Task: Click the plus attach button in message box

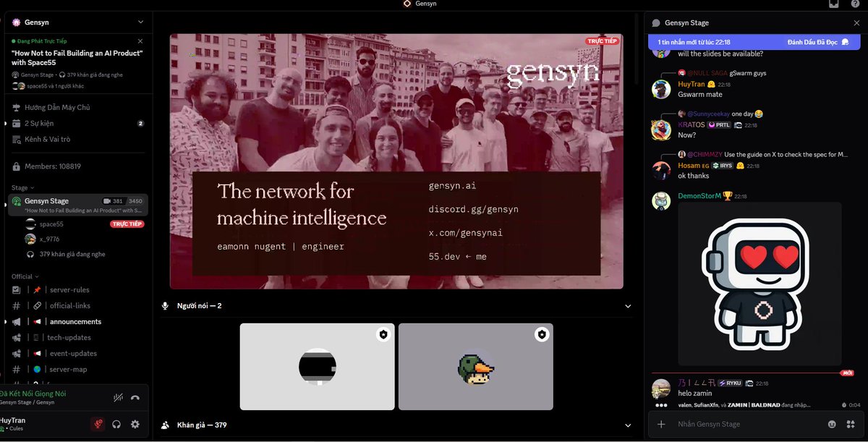Action: tap(661, 424)
